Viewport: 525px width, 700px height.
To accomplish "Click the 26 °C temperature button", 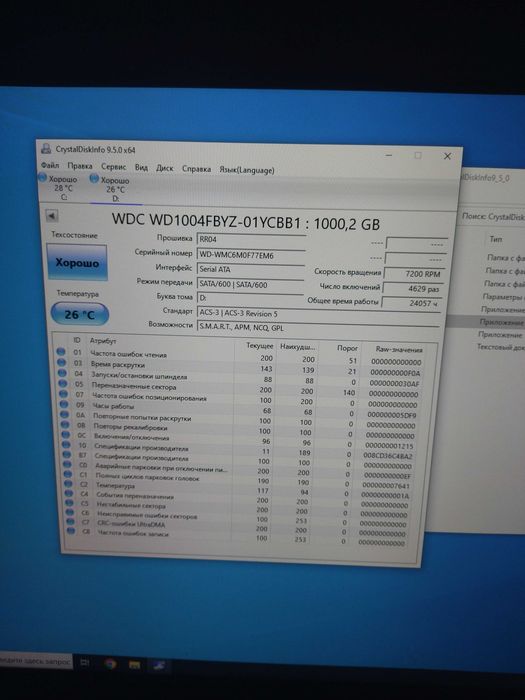I will click(x=79, y=314).
